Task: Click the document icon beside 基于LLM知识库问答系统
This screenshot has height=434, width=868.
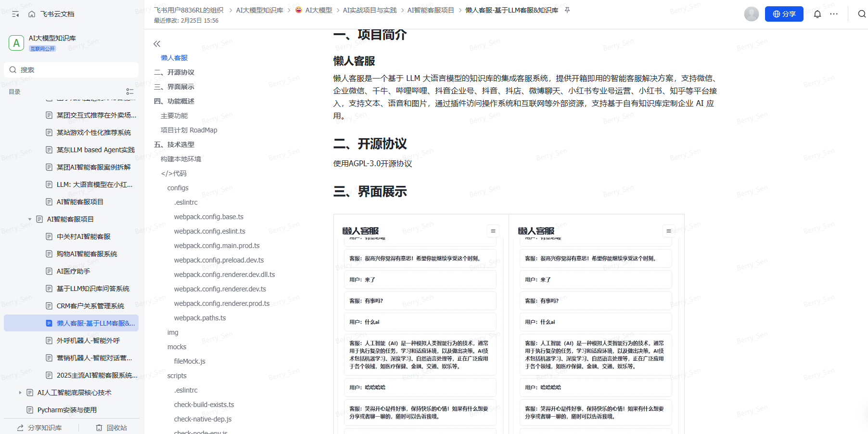Action: click(x=49, y=289)
